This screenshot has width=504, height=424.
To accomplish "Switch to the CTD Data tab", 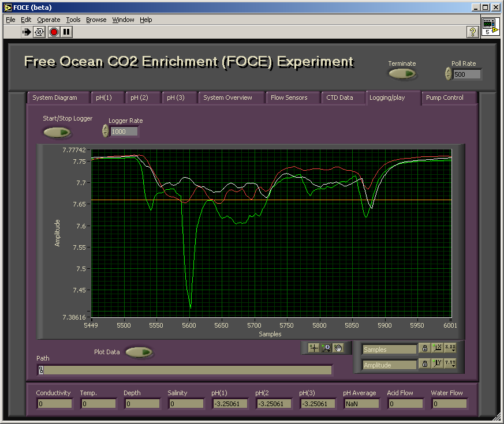I will coord(343,97).
